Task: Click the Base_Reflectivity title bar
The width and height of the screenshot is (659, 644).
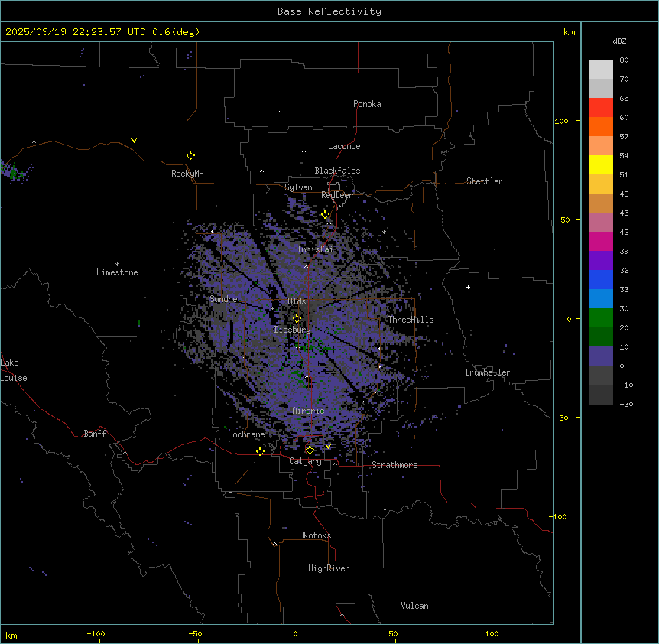Action: pyautogui.click(x=329, y=11)
